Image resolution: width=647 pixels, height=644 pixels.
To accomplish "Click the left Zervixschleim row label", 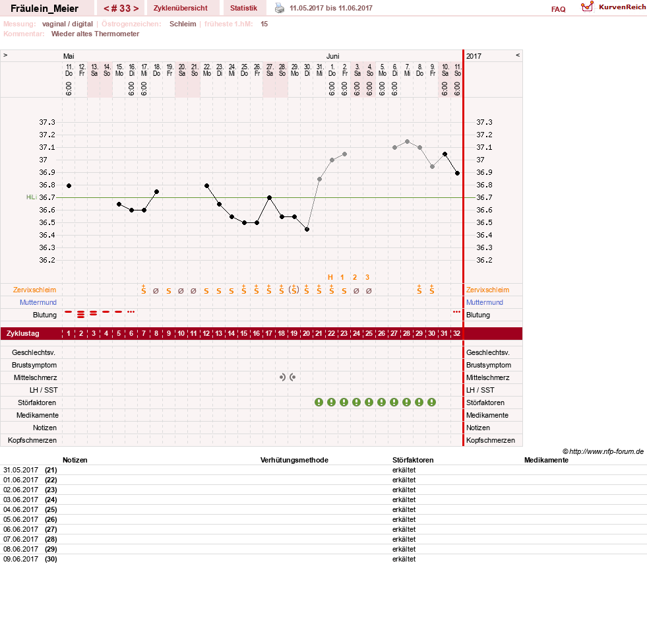I will pyautogui.click(x=34, y=290).
